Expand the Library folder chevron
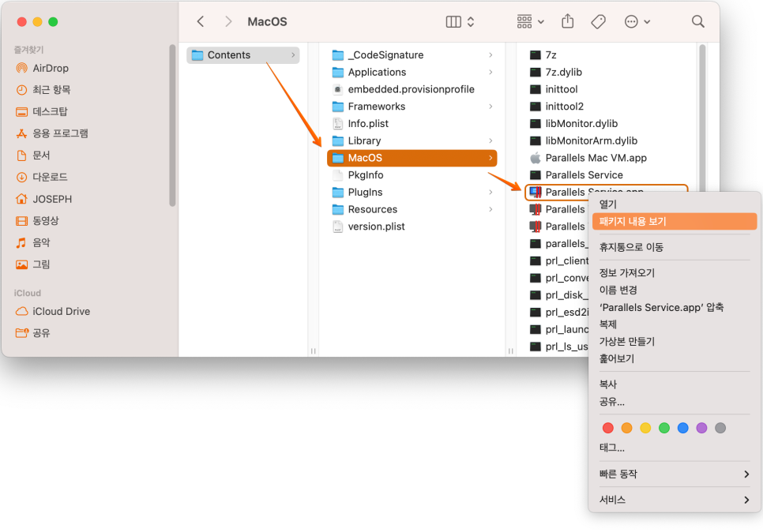This screenshot has height=532, width=763. 490,140
